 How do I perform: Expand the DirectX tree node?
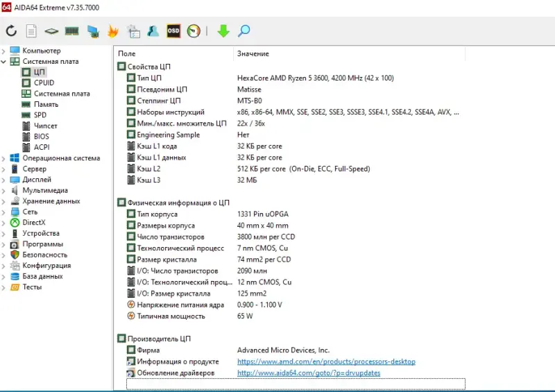(3, 223)
